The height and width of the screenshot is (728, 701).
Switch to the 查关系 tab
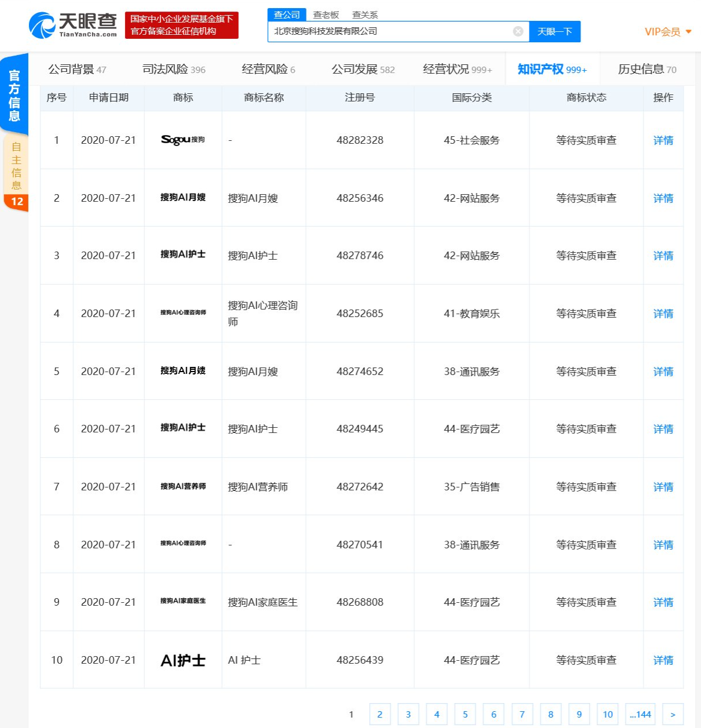coord(366,14)
